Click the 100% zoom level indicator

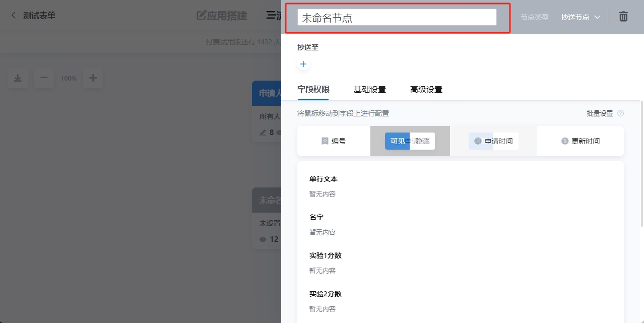pyautogui.click(x=68, y=78)
